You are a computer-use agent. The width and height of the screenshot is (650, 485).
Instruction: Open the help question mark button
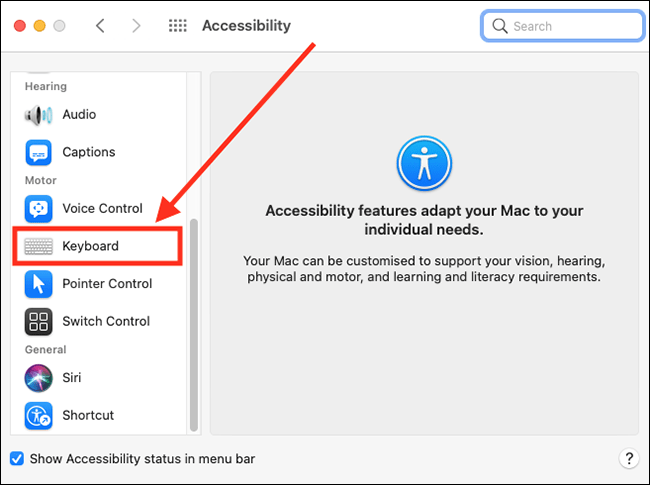629,458
